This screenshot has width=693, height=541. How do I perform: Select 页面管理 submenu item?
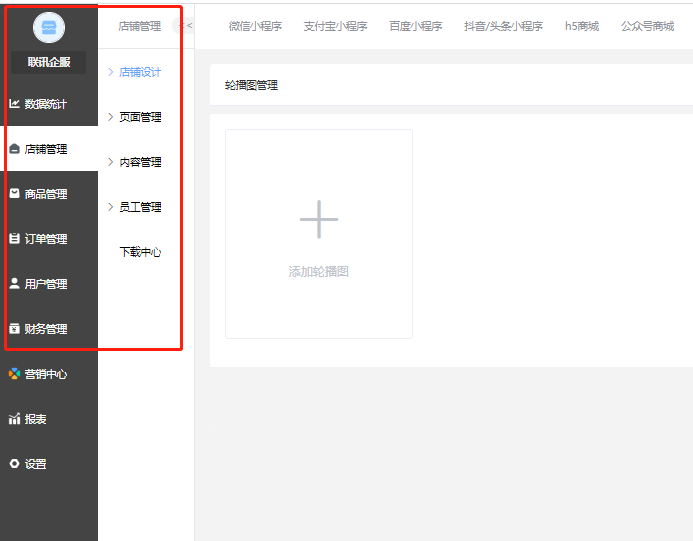[x=140, y=117]
